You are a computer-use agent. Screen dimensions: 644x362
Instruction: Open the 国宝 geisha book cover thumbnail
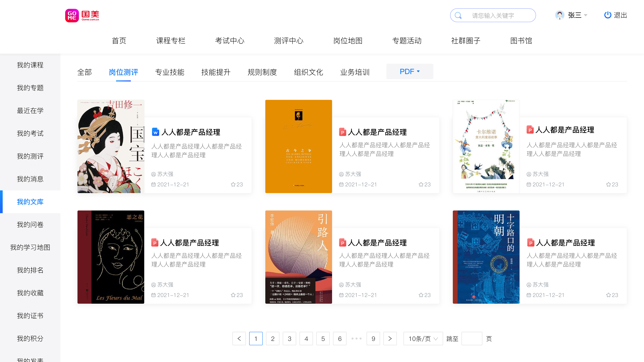click(111, 146)
